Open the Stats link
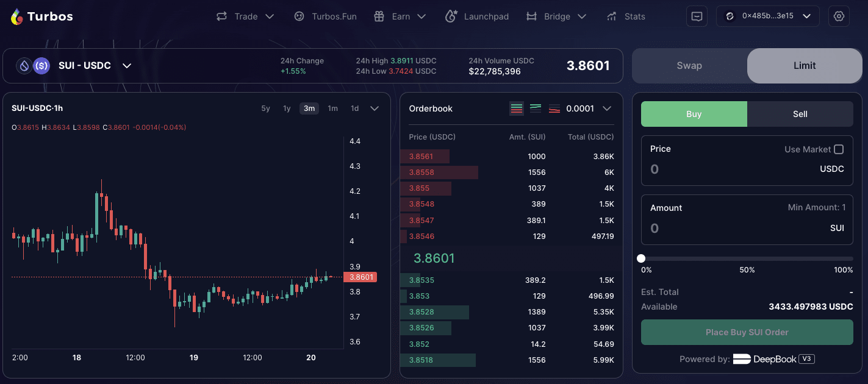This screenshot has height=384, width=868. (635, 16)
